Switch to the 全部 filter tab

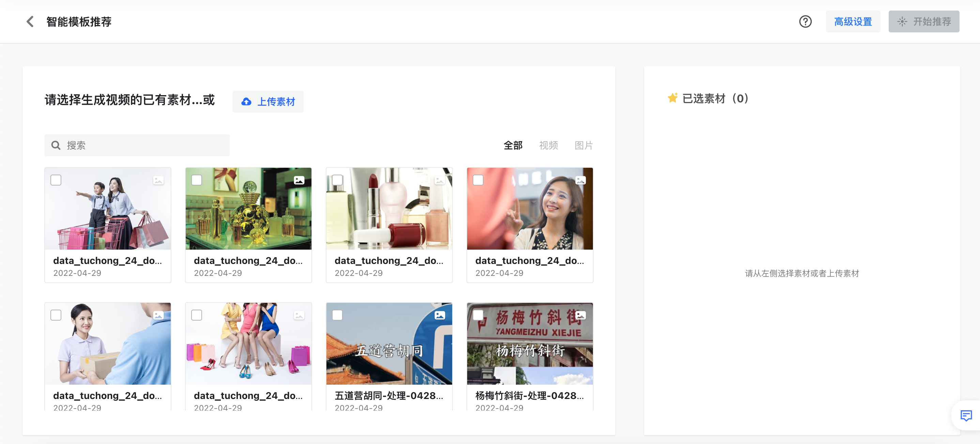[x=513, y=146]
